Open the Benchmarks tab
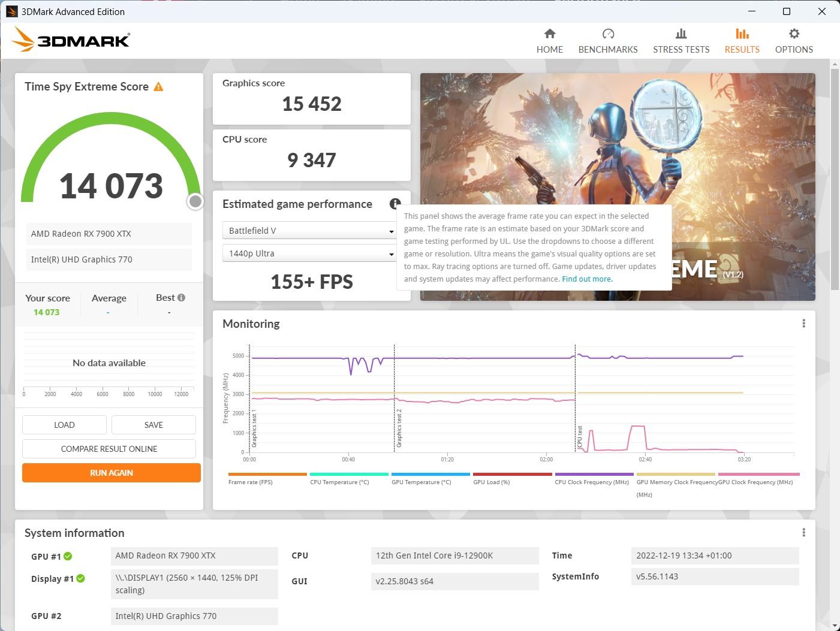The height and width of the screenshot is (631, 840). pos(608,41)
